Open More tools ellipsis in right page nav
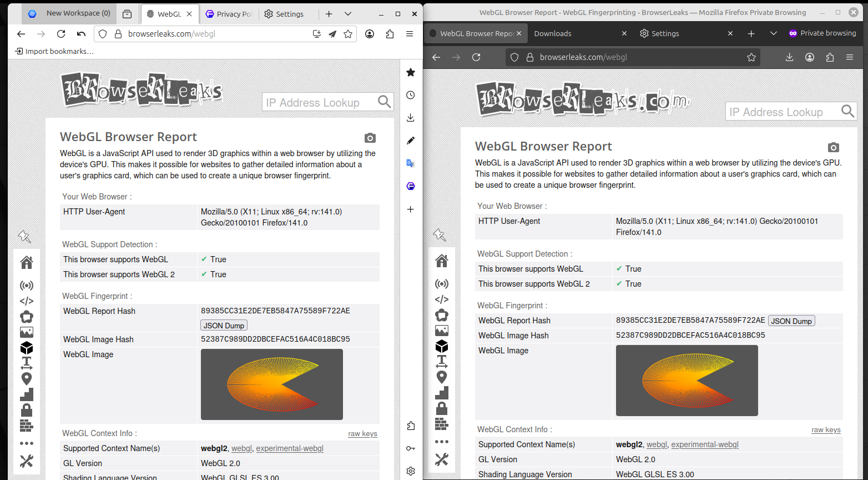Viewport: 868px width, 480px height. tap(442, 442)
